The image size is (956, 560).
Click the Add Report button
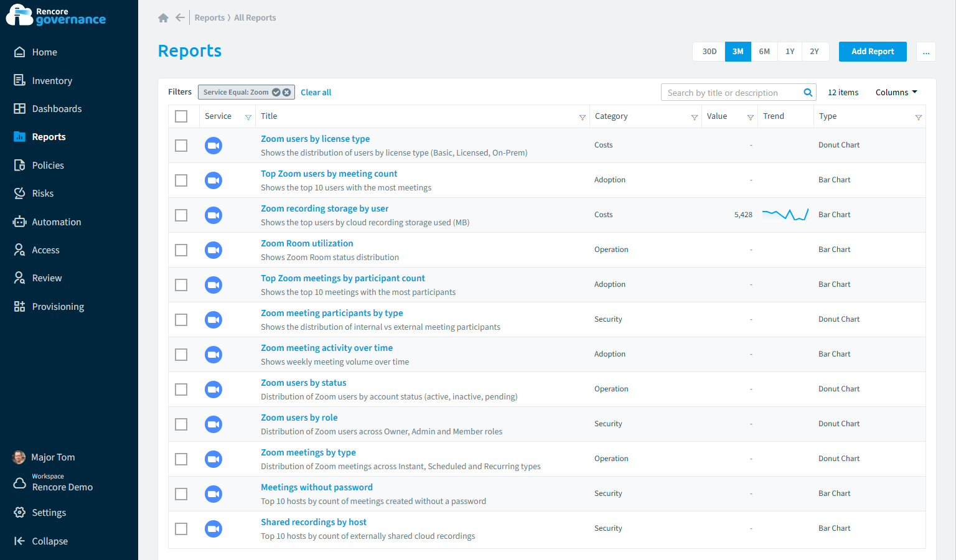tap(873, 52)
